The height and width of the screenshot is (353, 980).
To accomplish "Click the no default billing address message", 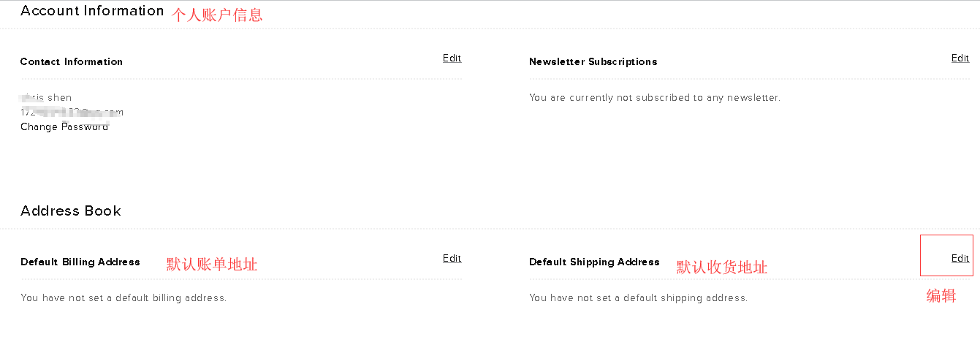I will 124,298.
